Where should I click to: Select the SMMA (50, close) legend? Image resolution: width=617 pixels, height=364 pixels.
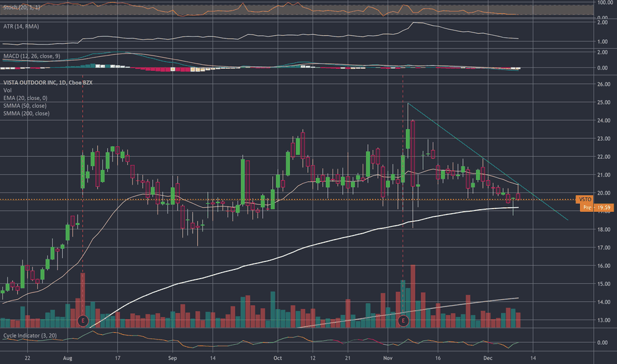24,105
